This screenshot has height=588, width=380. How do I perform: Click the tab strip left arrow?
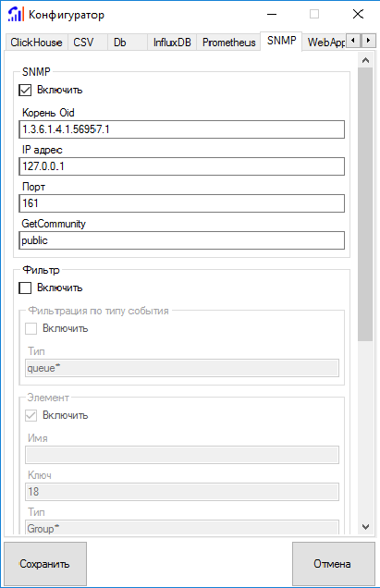(353, 41)
